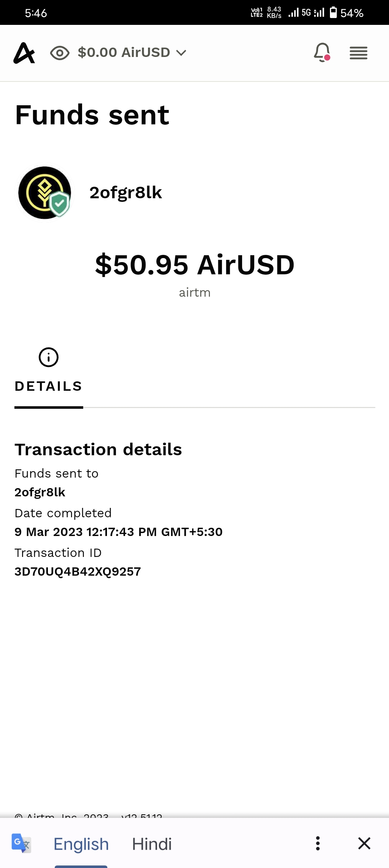Expand the AirUSD balance dropdown chevron
Image resolution: width=389 pixels, height=868 pixels.
[181, 53]
